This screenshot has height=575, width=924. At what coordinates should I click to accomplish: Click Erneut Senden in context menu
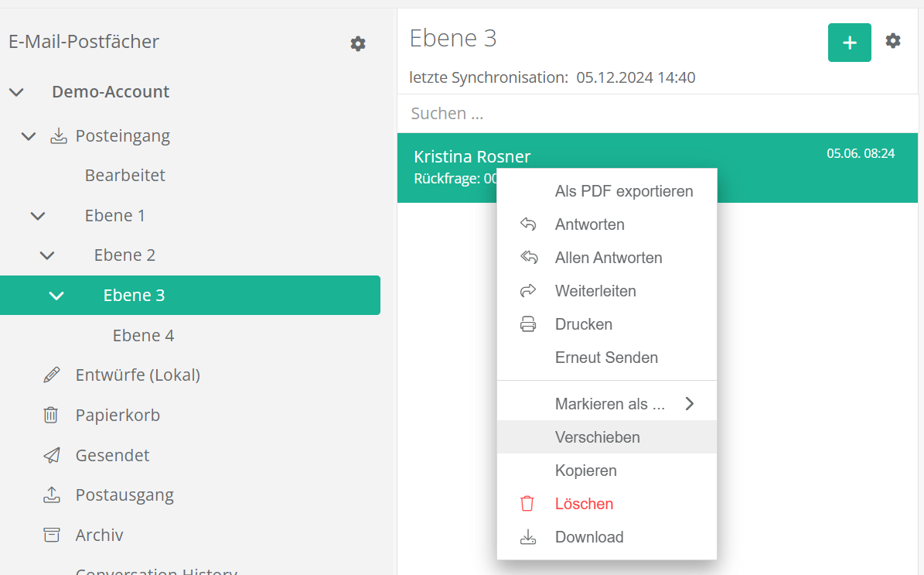coord(606,358)
